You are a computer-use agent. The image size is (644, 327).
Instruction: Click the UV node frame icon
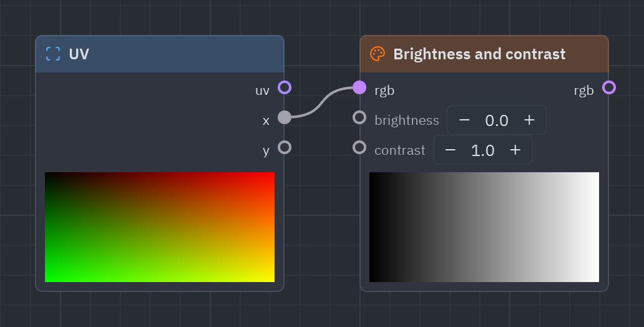(53, 54)
